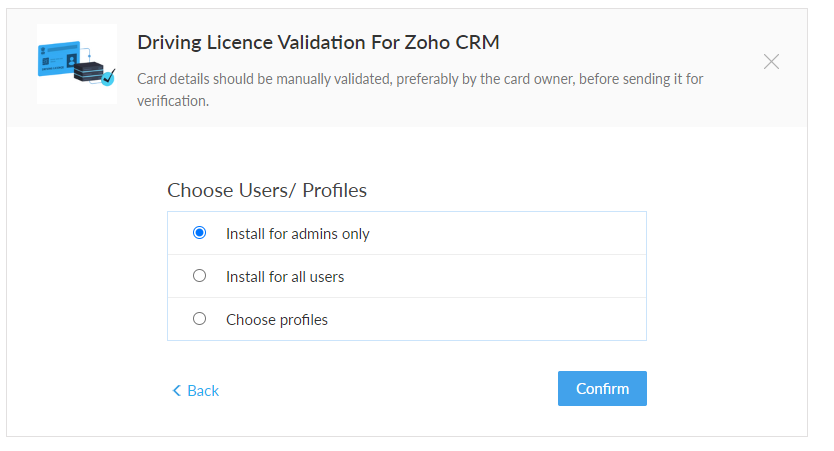The image size is (834, 451).
Task: Click the left chevron beside Back
Action: 177,390
